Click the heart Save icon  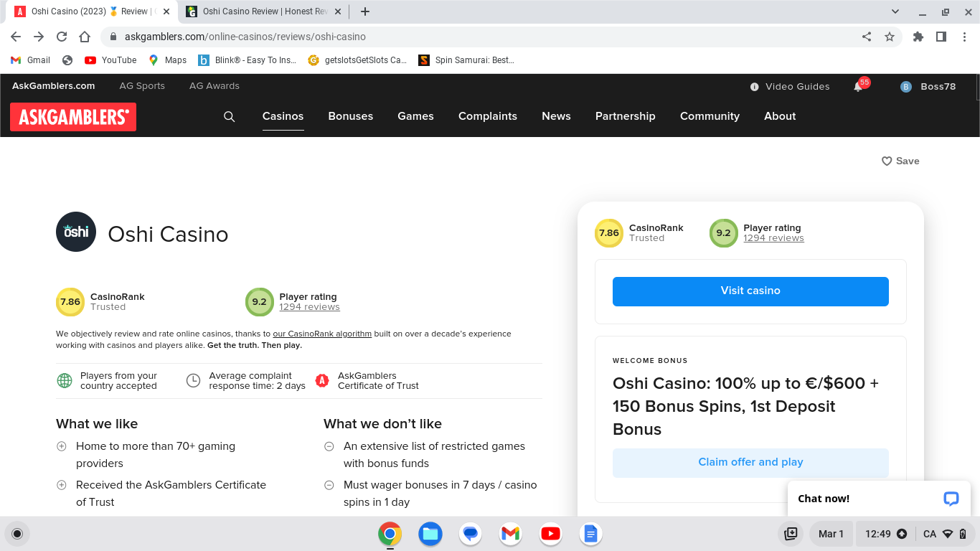pyautogui.click(x=887, y=161)
